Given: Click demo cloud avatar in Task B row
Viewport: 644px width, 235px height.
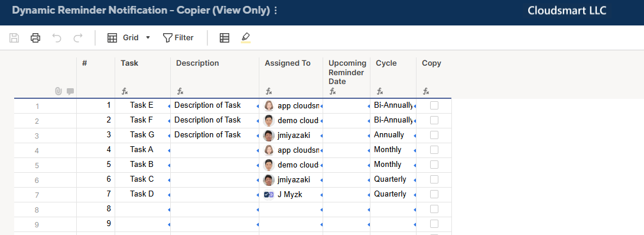Looking at the screenshot, I should 269,165.
